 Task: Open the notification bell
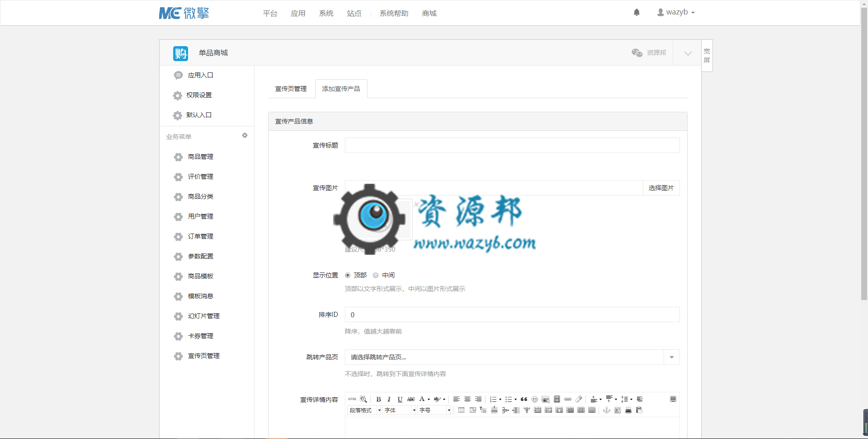[x=637, y=12]
